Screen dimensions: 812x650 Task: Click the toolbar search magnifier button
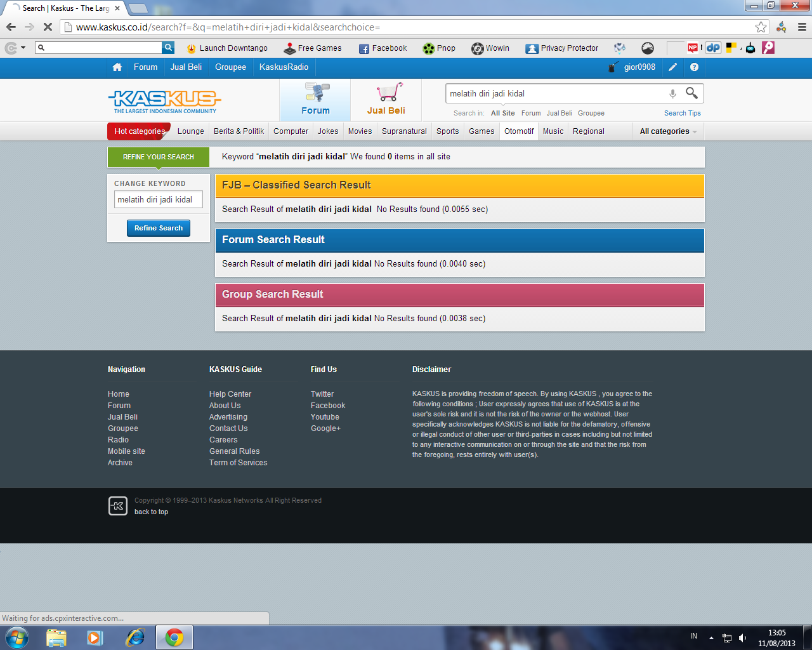tap(168, 48)
